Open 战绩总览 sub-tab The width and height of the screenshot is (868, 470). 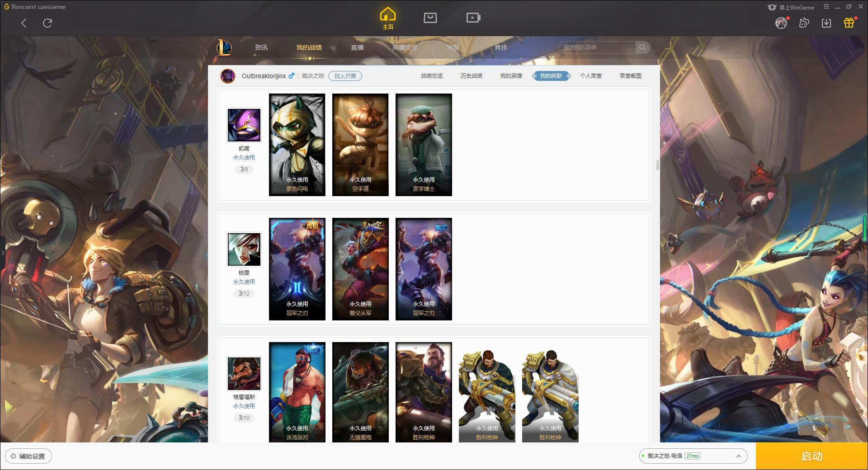click(432, 76)
